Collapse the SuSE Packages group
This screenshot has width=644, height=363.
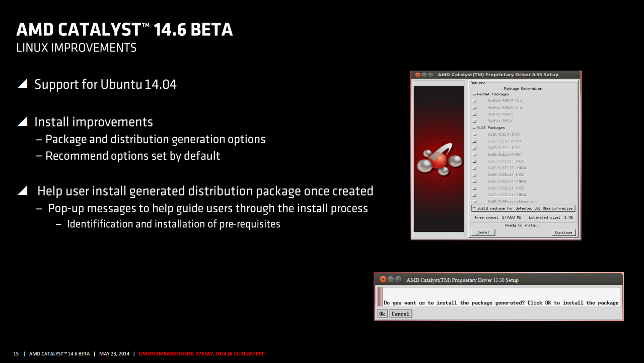474,128
